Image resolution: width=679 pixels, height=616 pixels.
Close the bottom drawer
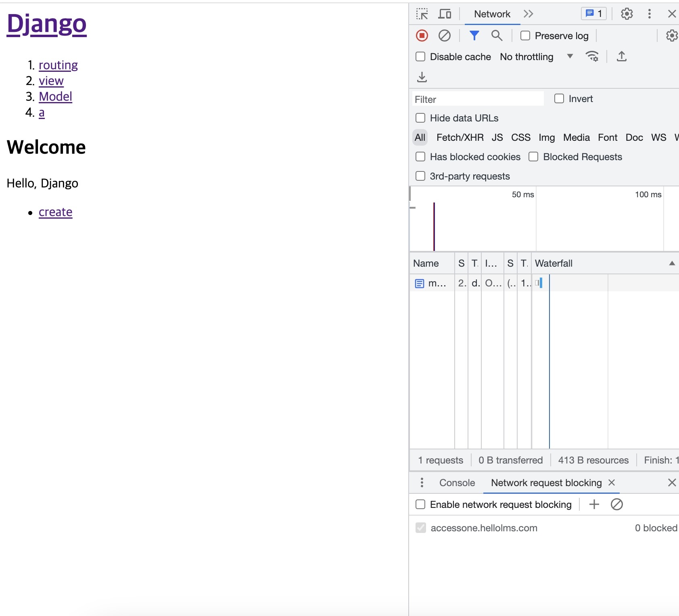672,482
